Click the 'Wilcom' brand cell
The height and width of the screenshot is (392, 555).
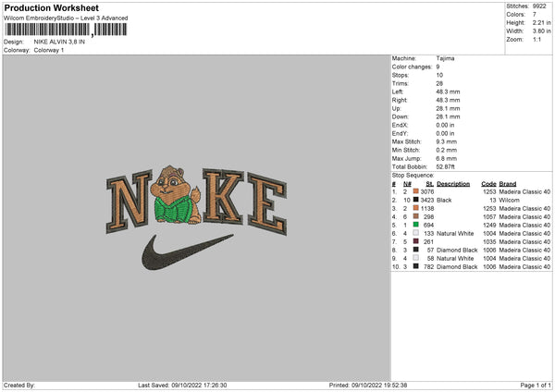tap(510, 201)
